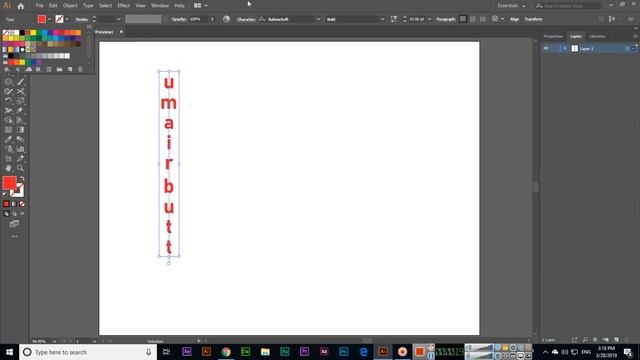Image resolution: width=640 pixels, height=360 pixels.
Task: Open the stroke color dropdown arrow
Action: (x=67, y=19)
